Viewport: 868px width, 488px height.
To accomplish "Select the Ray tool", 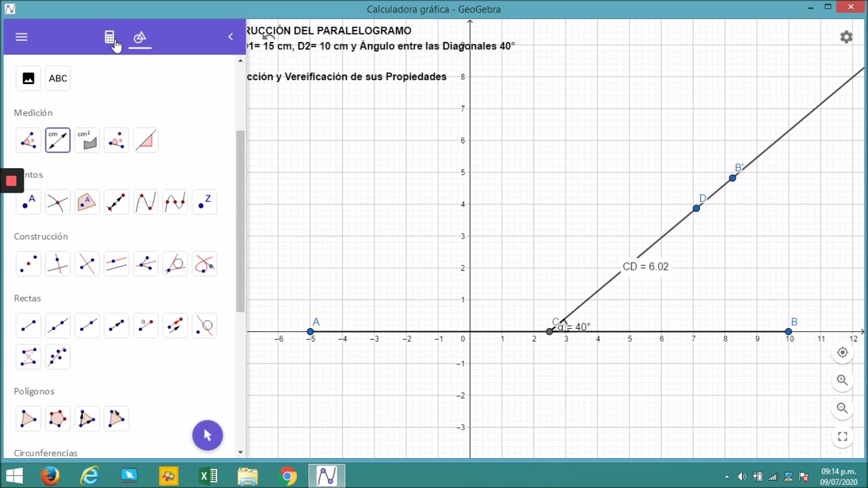I will click(x=87, y=326).
